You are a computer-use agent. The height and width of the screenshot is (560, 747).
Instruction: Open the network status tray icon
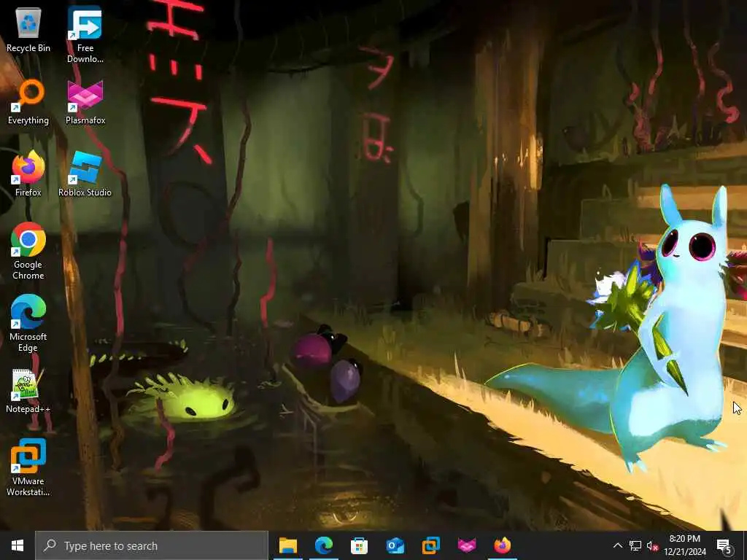coord(635,545)
